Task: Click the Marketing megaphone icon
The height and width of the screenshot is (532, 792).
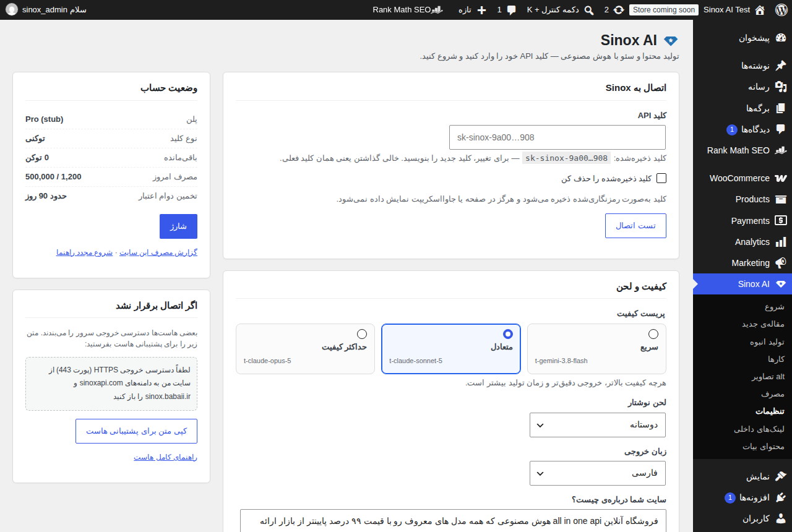Action: [780, 263]
